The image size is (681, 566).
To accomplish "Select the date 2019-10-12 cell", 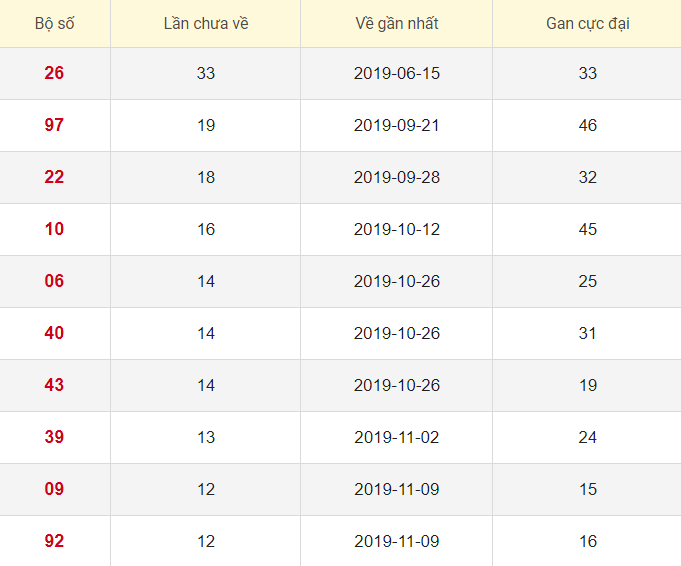I will coord(397,229).
